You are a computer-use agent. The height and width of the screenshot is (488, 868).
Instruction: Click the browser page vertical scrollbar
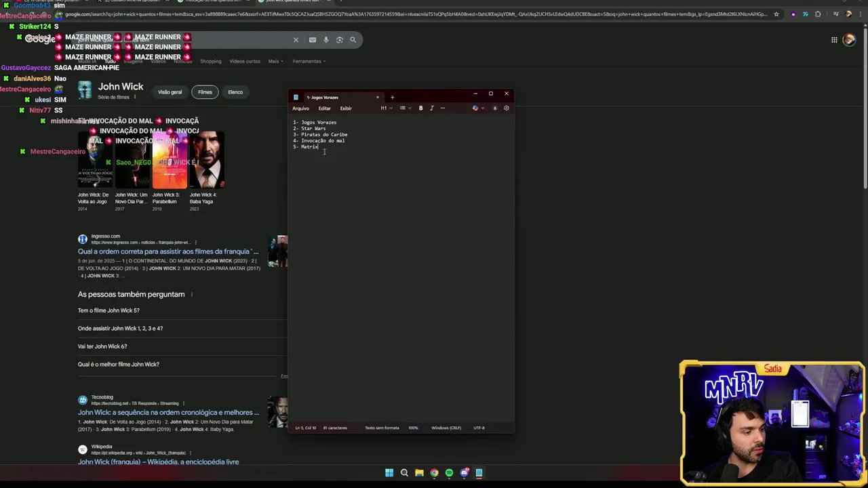[865, 108]
